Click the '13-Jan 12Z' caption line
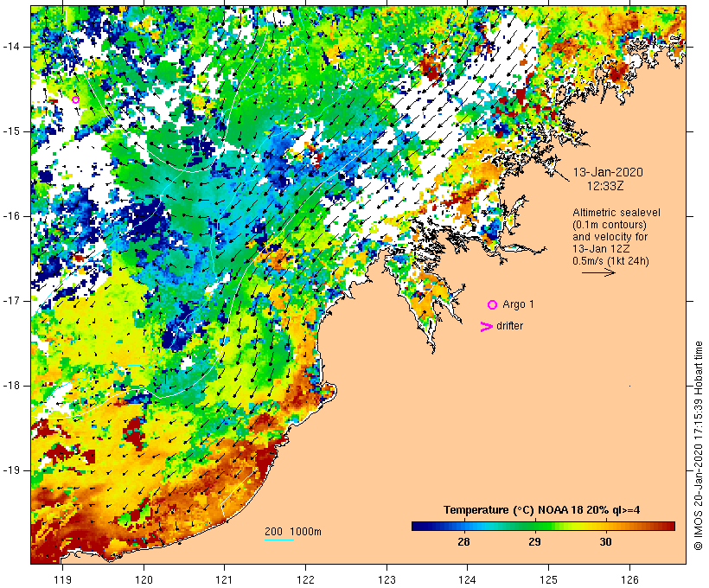This screenshot has height=588, width=709. [x=602, y=249]
